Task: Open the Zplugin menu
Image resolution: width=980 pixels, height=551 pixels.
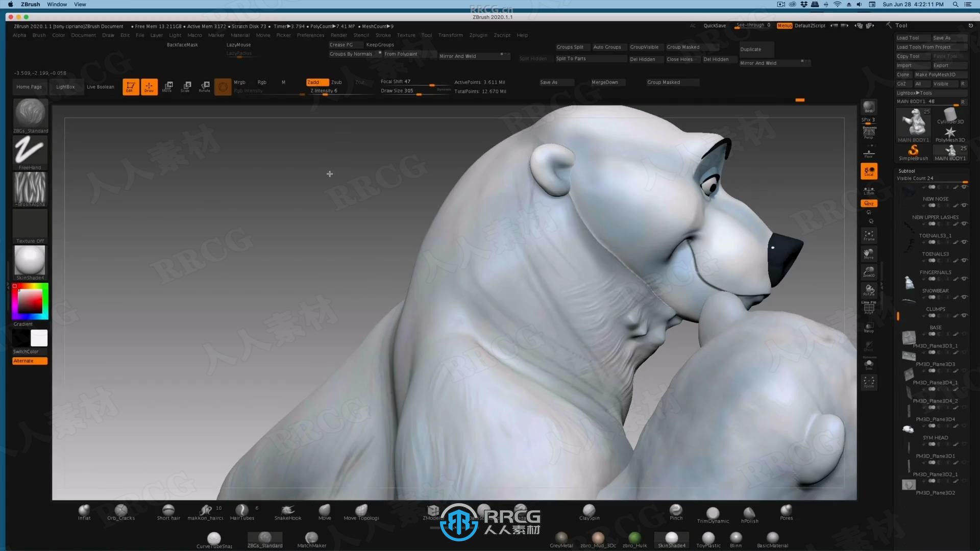Action: 478,35
